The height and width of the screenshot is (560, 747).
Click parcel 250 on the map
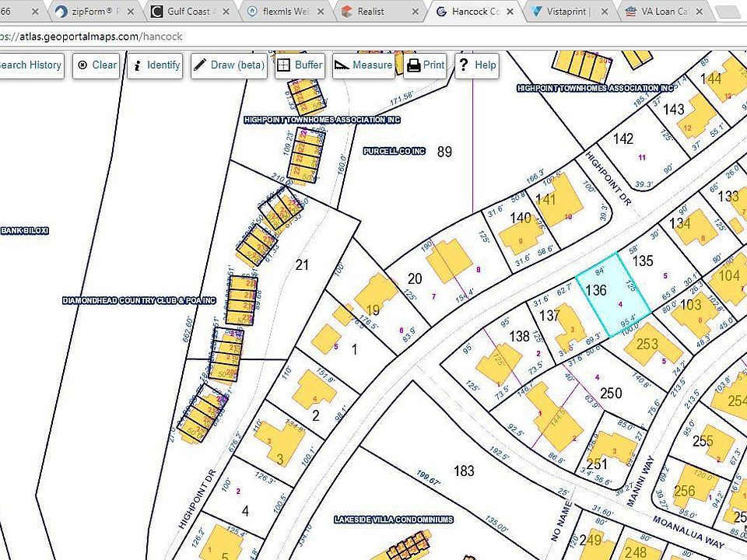(x=611, y=394)
